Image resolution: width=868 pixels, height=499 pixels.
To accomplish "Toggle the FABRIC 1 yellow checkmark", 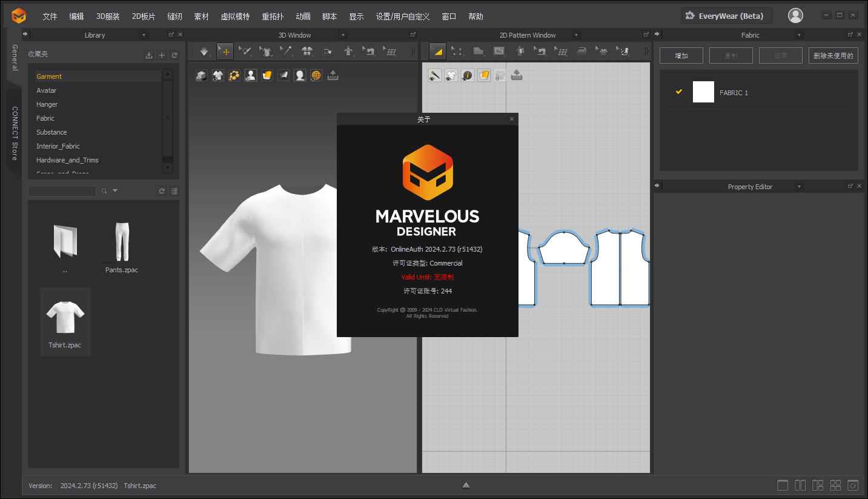I will [x=679, y=92].
